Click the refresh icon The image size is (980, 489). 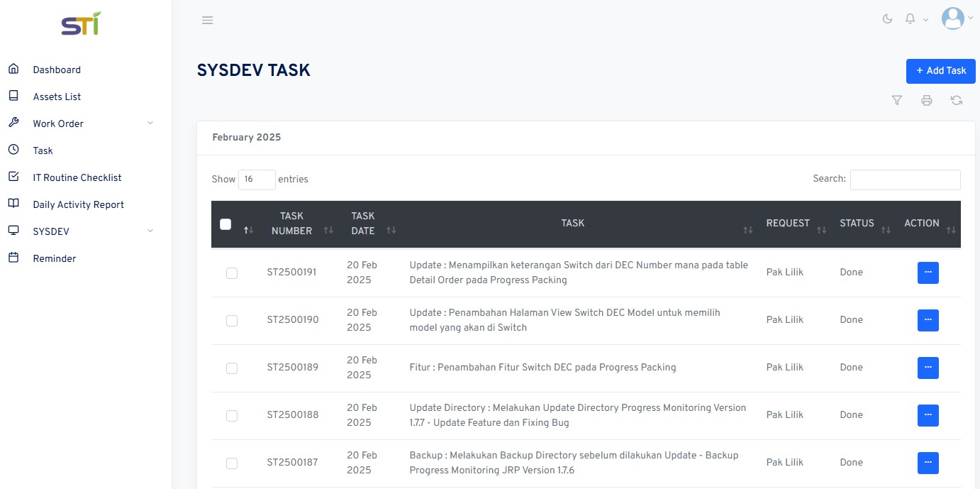[957, 101]
